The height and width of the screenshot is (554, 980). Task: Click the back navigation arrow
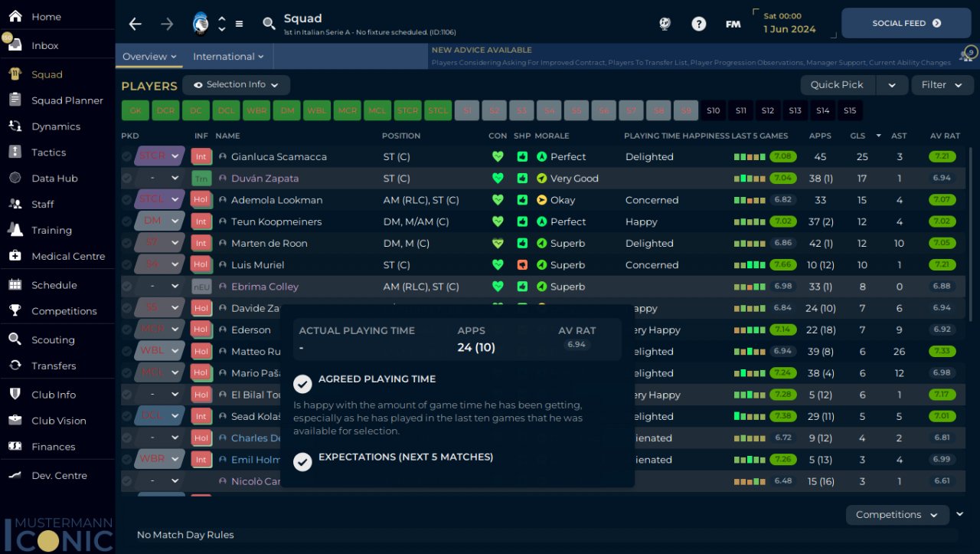pos(136,24)
